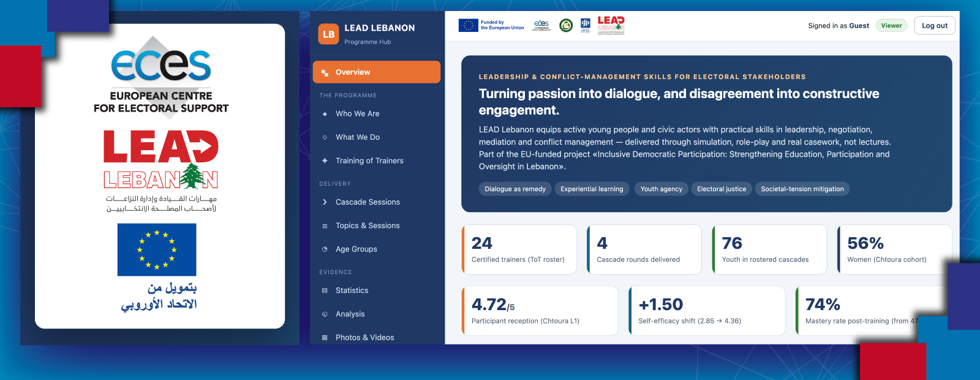Click the list icon beside Topics & Sessions
980x380 pixels.
(x=325, y=226)
